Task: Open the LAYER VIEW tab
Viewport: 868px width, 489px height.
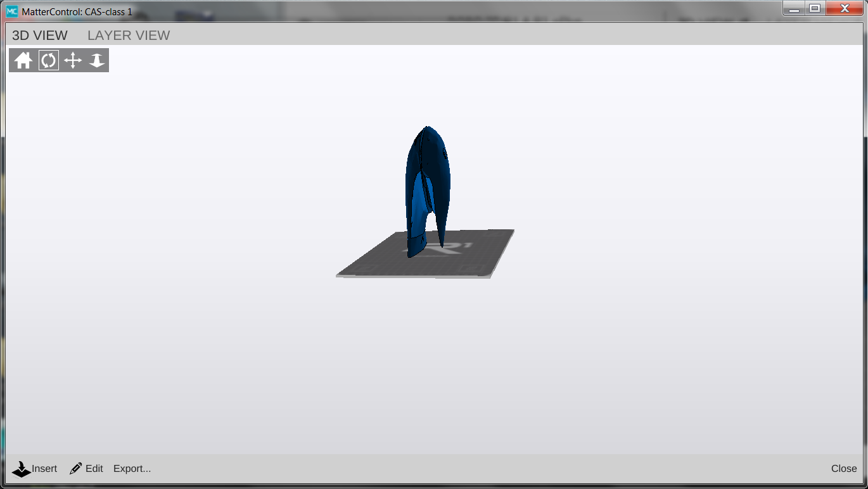Action: tap(129, 35)
